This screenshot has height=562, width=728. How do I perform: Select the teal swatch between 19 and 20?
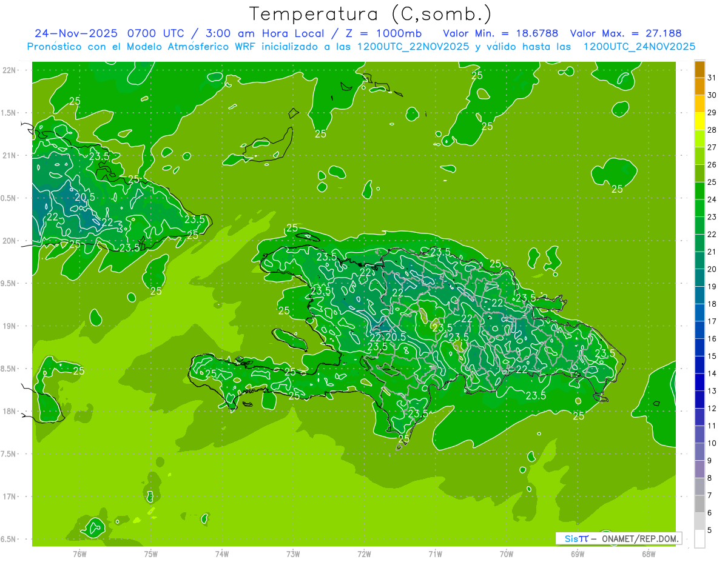click(699, 278)
